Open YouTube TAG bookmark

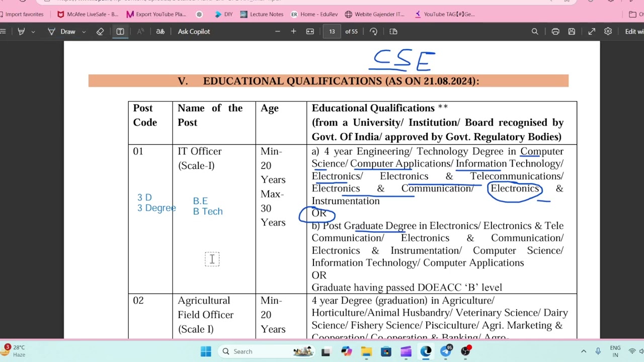(x=445, y=14)
